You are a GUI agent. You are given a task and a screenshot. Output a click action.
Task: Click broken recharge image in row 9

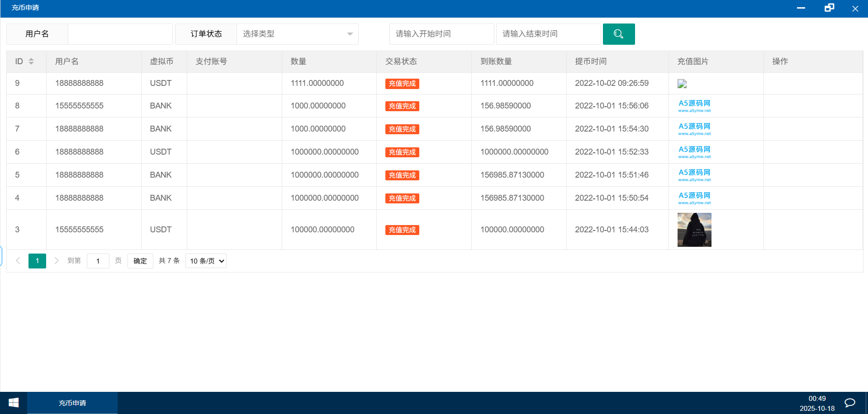tap(682, 84)
